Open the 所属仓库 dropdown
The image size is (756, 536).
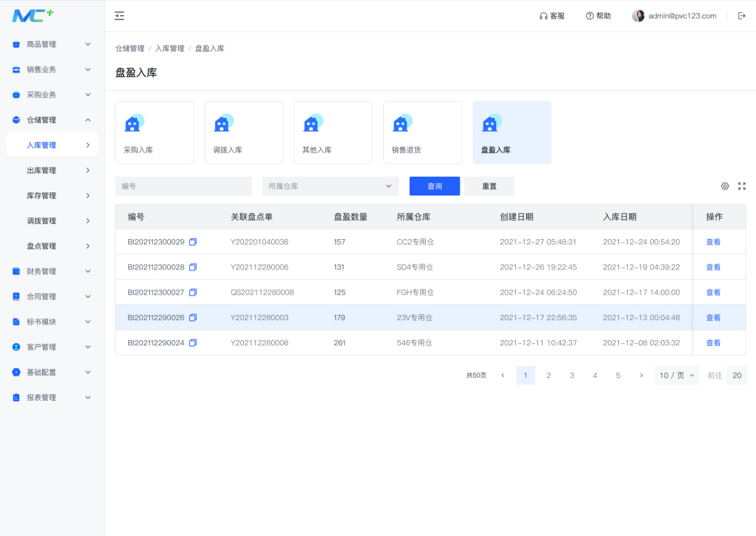coord(331,186)
